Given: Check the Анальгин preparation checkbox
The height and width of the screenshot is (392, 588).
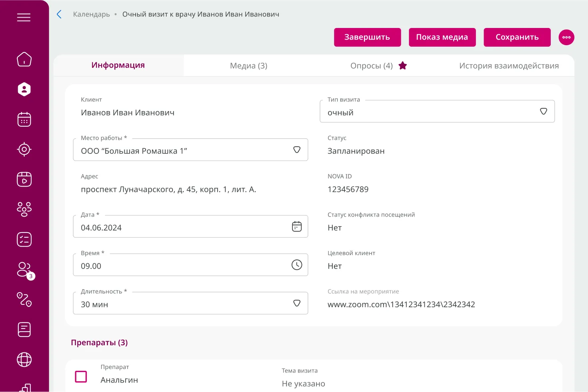Looking at the screenshot, I should (81, 376).
